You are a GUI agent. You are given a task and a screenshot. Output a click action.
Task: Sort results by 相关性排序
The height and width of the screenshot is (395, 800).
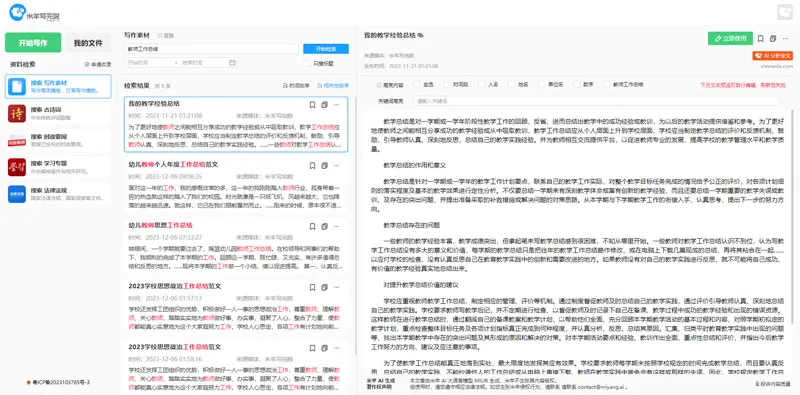pos(333,86)
